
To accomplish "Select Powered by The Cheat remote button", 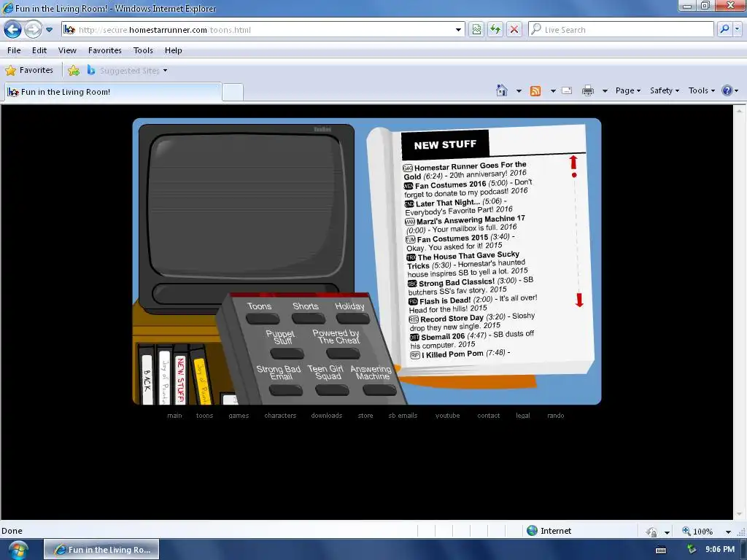I will tap(343, 354).
